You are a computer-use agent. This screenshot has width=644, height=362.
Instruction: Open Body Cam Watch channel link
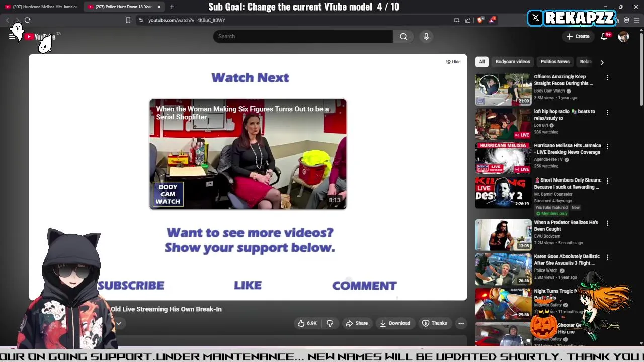pos(549,91)
